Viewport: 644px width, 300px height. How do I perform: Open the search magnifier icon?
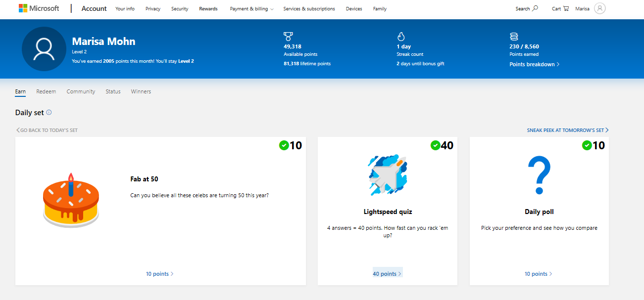pyautogui.click(x=535, y=8)
